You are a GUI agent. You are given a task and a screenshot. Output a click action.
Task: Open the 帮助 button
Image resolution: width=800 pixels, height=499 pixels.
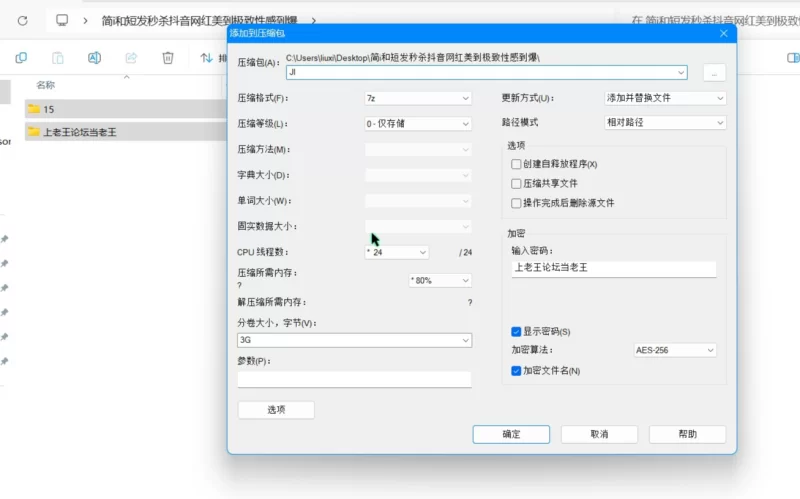click(x=687, y=434)
